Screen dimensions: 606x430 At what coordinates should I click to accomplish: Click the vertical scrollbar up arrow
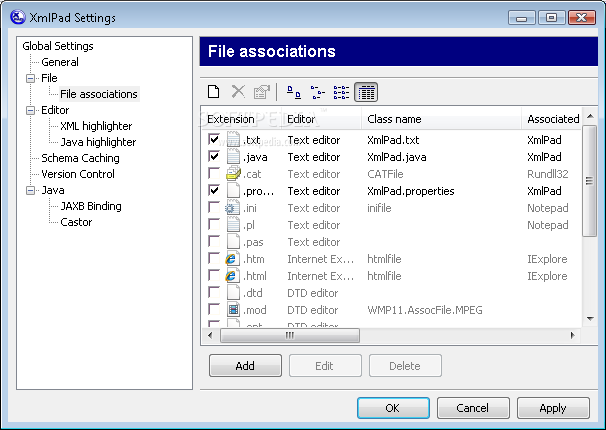click(590, 116)
